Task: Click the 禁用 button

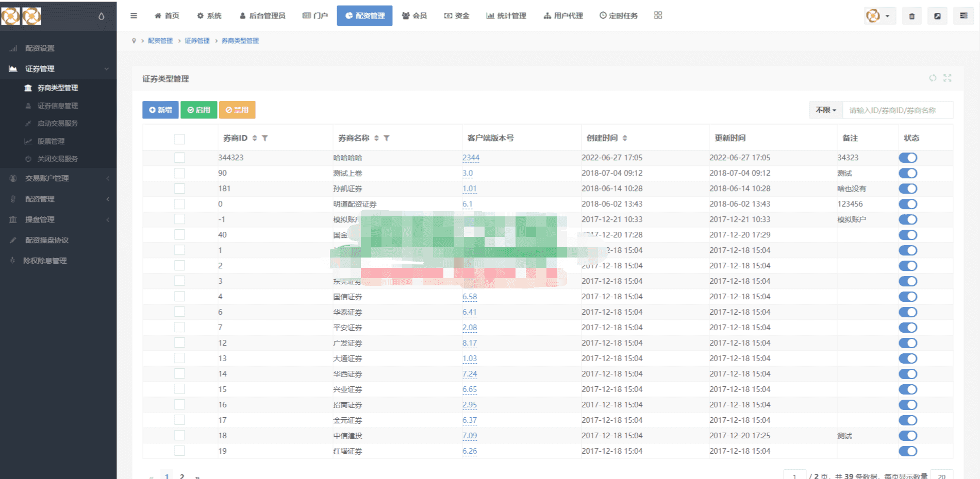Action: click(x=237, y=110)
